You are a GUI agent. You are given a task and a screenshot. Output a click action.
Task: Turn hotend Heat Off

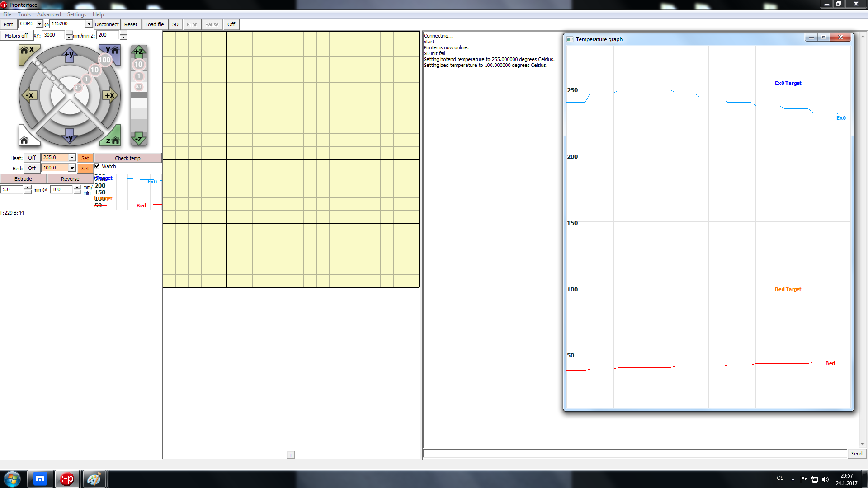point(32,158)
